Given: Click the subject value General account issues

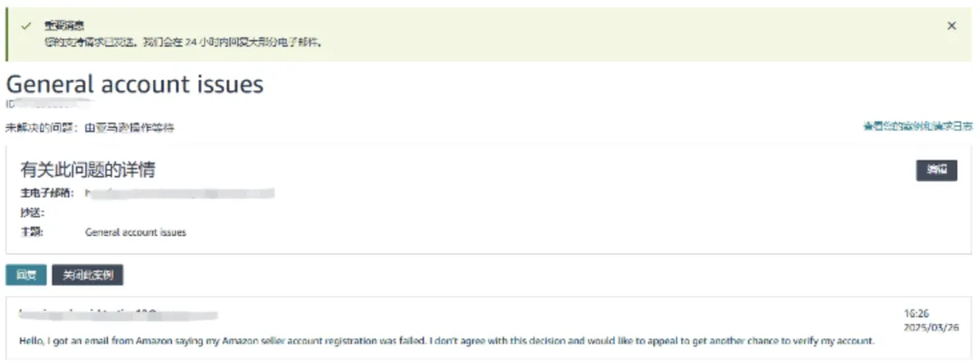Looking at the screenshot, I should 135,232.
